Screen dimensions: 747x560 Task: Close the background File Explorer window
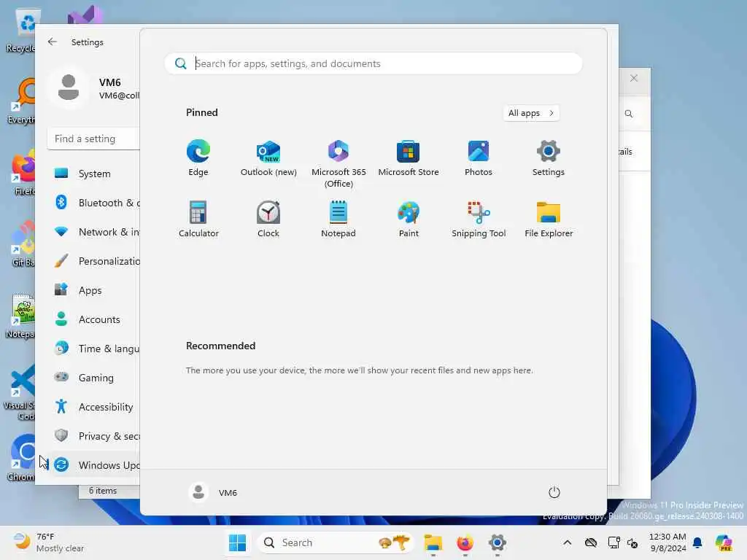(634, 78)
